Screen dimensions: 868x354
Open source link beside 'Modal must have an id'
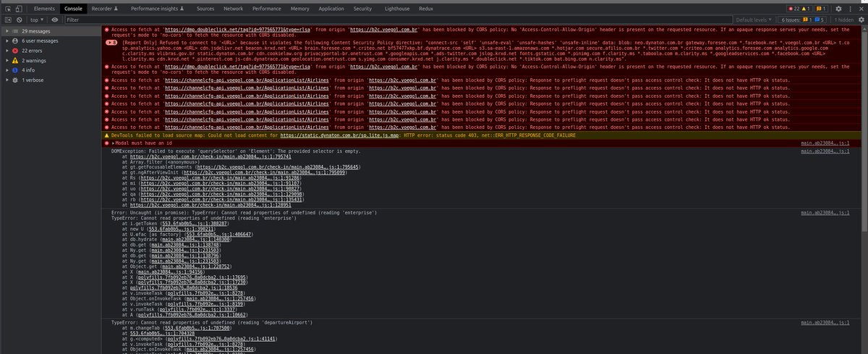pos(825,144)
